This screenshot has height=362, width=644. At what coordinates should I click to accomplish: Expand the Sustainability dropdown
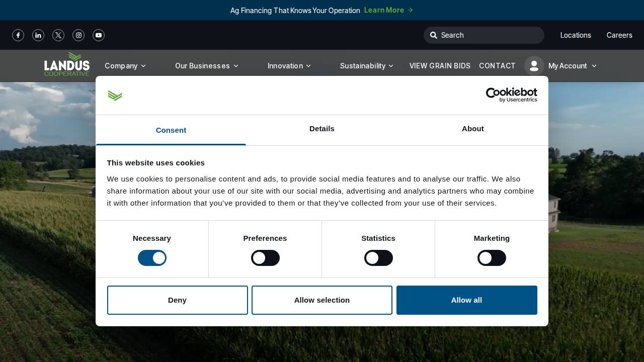pyautogui.click(x=367, y=66)
